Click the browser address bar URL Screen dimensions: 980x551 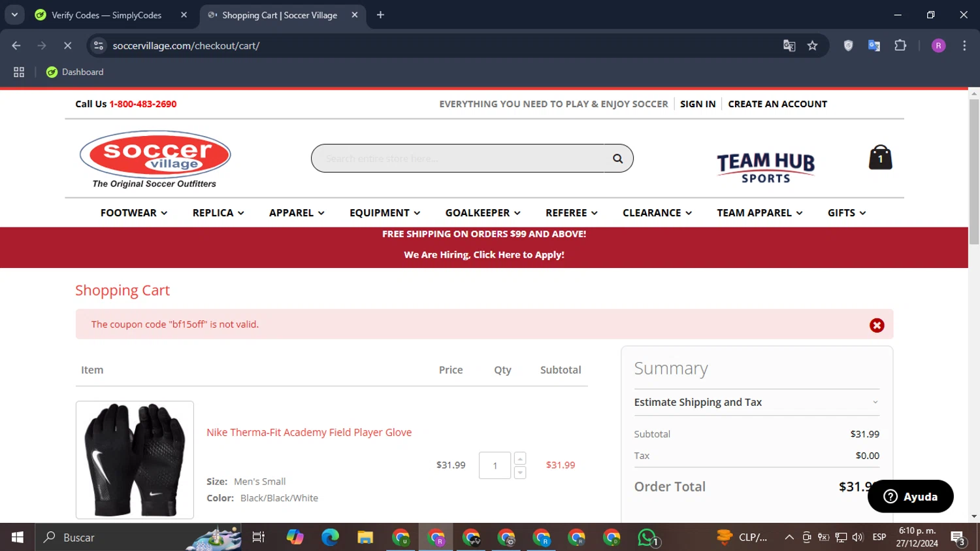click(x=186, y=46)
